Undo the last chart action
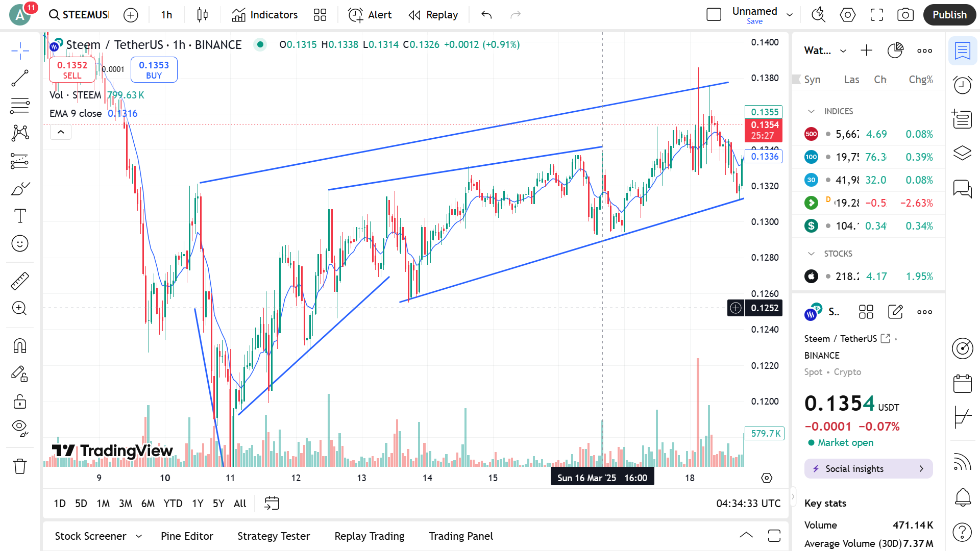Screen dimensions: 980x551 point(486,15)
